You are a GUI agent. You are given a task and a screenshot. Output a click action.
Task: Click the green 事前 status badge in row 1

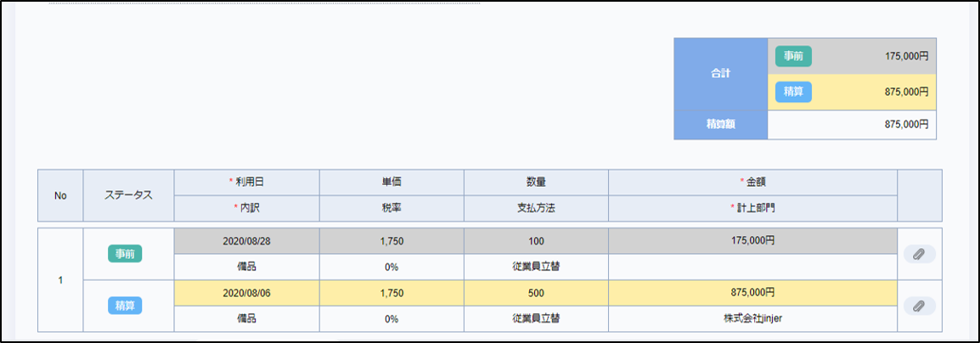[125, 254]
